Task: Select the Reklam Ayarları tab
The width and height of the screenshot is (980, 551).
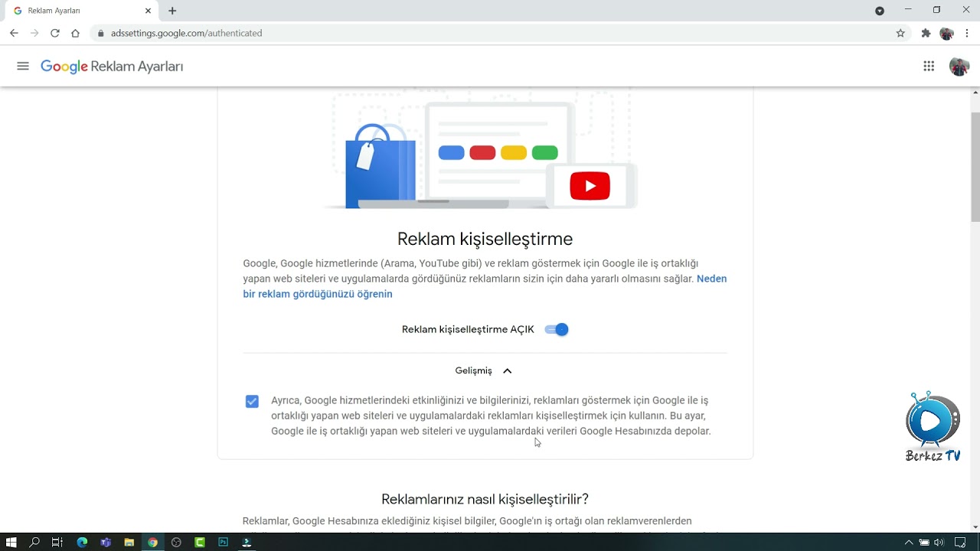Action: [x=83, y=11]
